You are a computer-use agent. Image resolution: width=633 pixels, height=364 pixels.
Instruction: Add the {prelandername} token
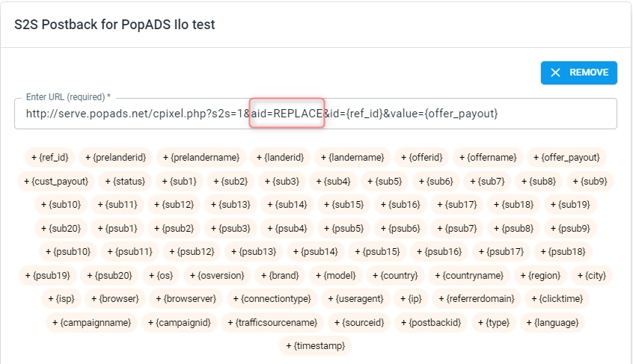point(201,157)
